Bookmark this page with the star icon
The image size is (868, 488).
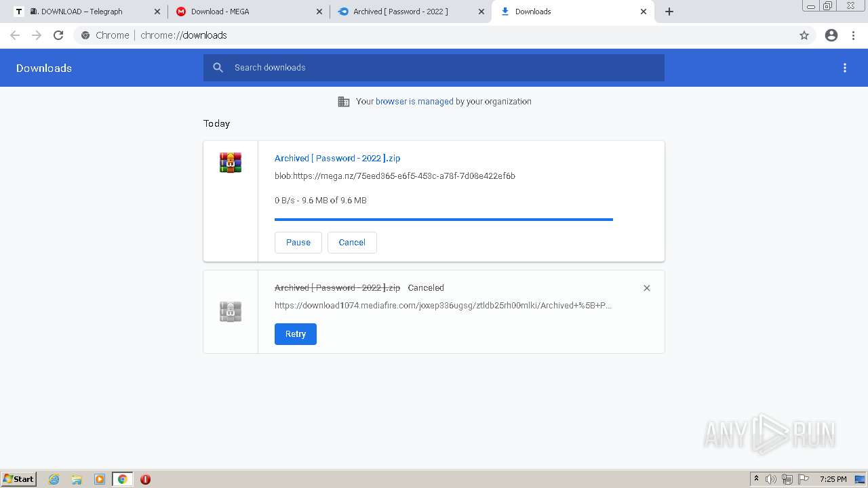point(804,35)
